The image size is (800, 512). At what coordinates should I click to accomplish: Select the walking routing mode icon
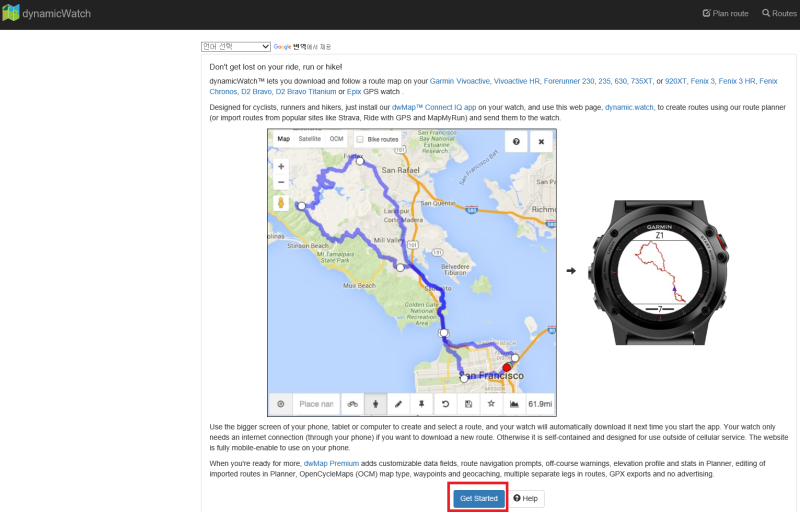(376, 404)
